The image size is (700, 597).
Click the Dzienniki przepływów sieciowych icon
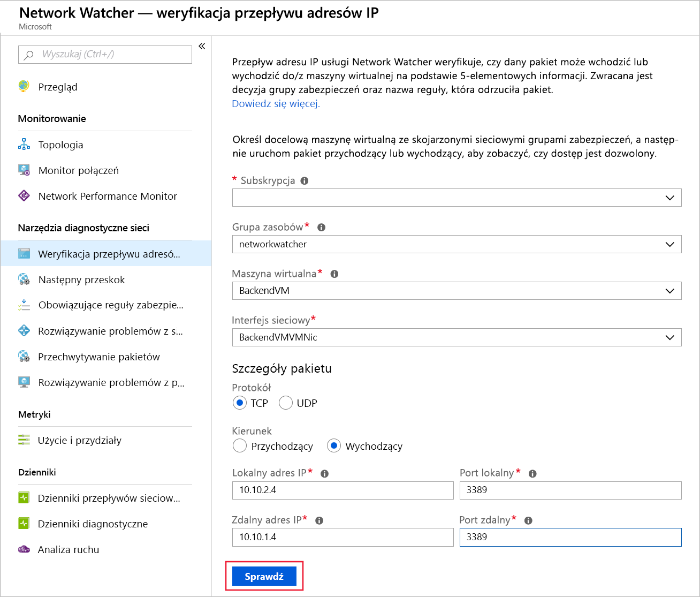point(24,497)
